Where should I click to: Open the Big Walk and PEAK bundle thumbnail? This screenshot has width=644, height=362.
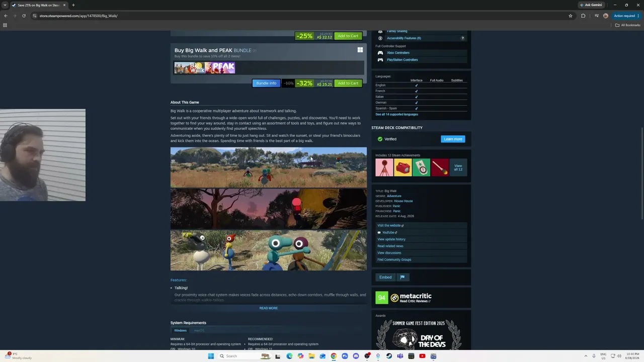click(x=205, y=68)
